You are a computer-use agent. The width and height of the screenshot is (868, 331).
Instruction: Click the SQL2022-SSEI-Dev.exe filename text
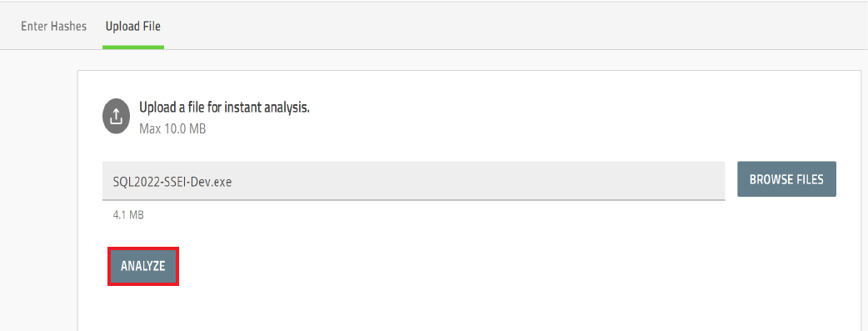(x=172, y=181)
